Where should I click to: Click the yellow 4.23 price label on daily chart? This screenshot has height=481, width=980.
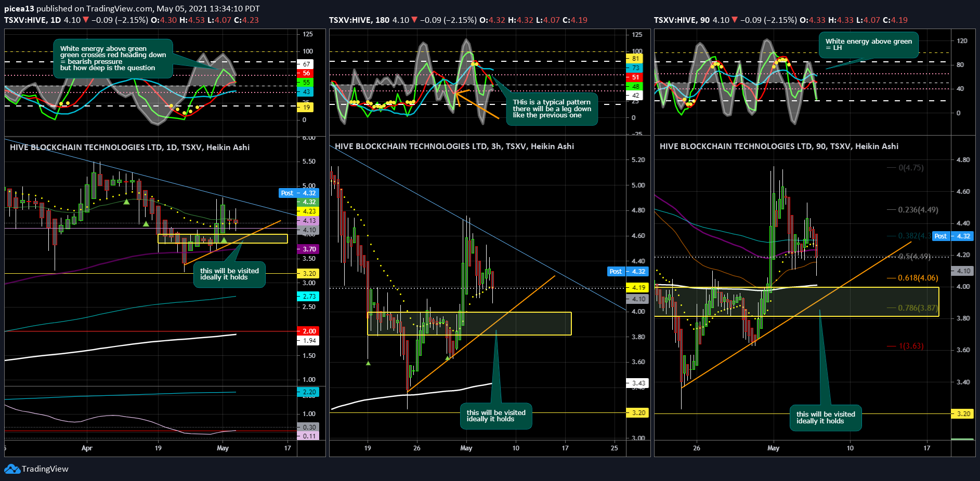pyautogui.click(x=307, y=211)
